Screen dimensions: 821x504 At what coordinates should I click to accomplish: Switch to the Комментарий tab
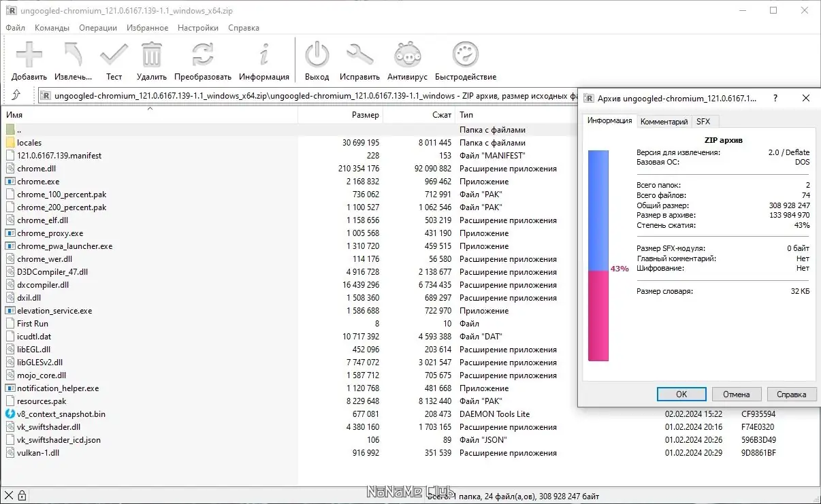pos(664,120)
